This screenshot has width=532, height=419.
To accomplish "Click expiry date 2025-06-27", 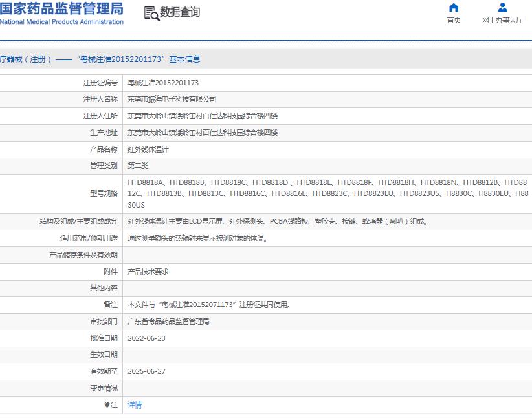I will tap(146, 371).
